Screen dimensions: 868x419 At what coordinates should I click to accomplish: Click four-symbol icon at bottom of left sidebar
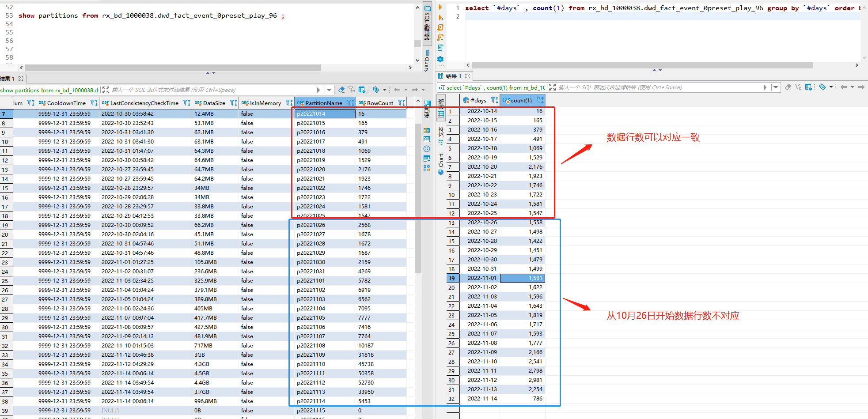point(427,168)
